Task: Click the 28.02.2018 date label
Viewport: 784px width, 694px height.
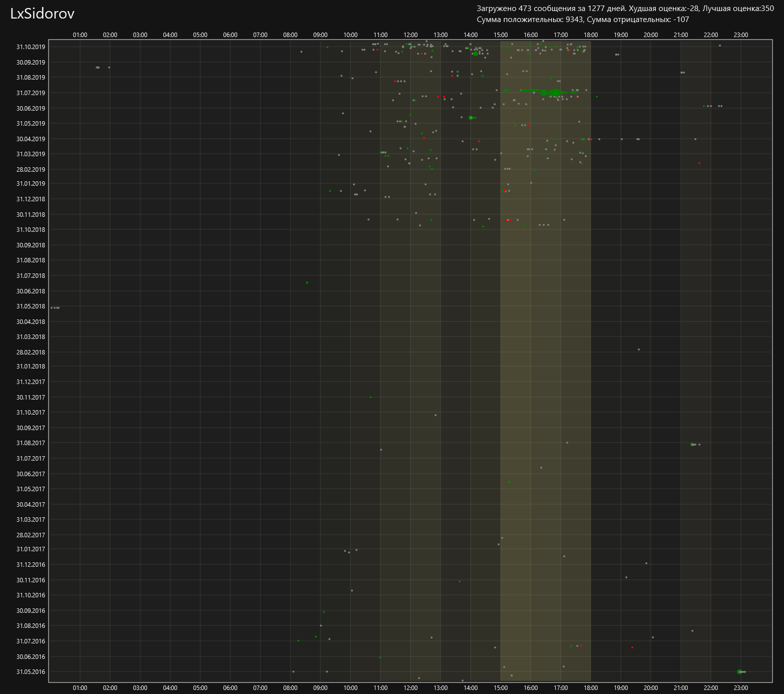Action: (x=31, y=353)
